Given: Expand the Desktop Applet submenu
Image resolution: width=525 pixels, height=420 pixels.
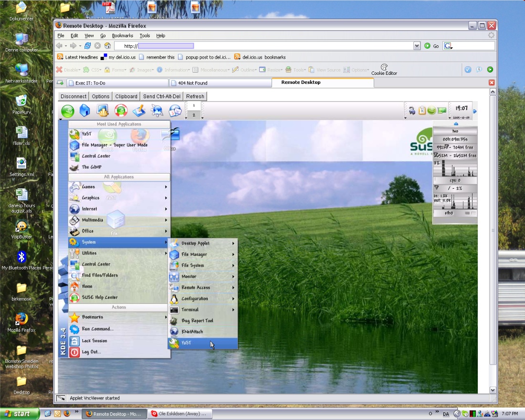Looking at the screenshot, I should tap(202, 244).
